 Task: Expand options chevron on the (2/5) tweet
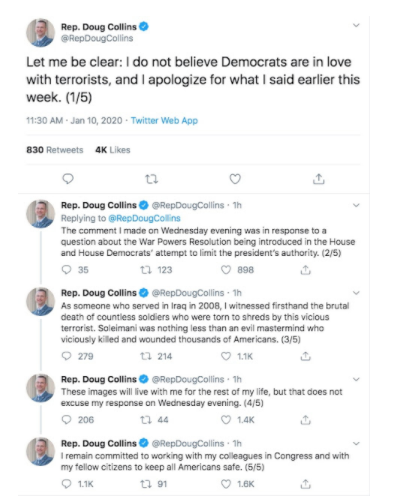pyautogui.click(x=356, y=205)
